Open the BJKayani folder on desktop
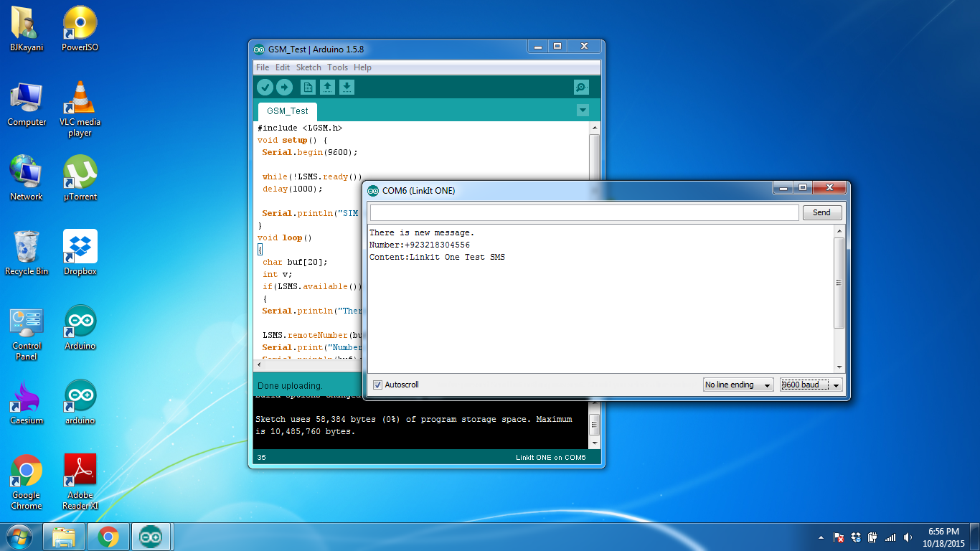Viewport: 980px width, 551px height. [26, 29]
